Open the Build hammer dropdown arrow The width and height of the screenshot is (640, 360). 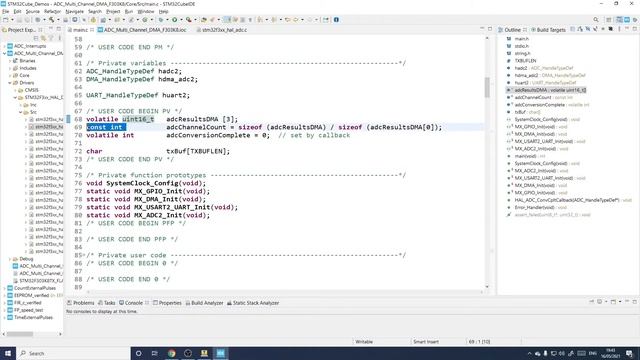(58, 20)
